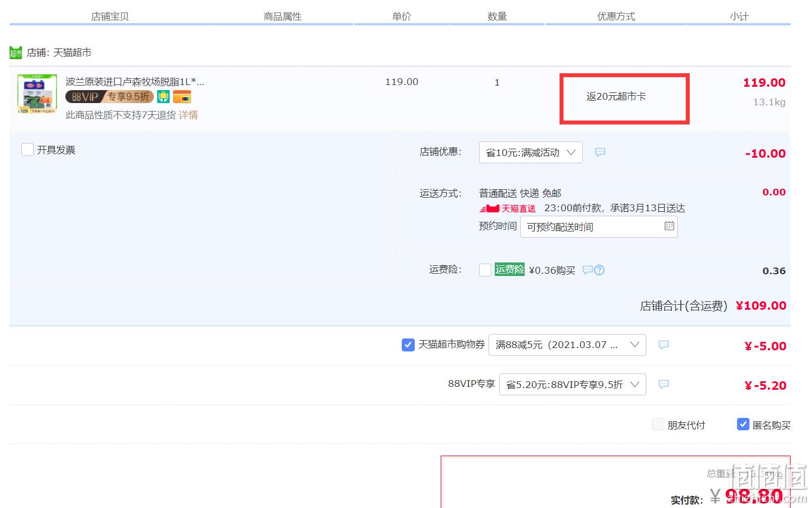Click the store name 天猫超市
The height and width of the screenshot is (508, 812).
tap(72, 52)
